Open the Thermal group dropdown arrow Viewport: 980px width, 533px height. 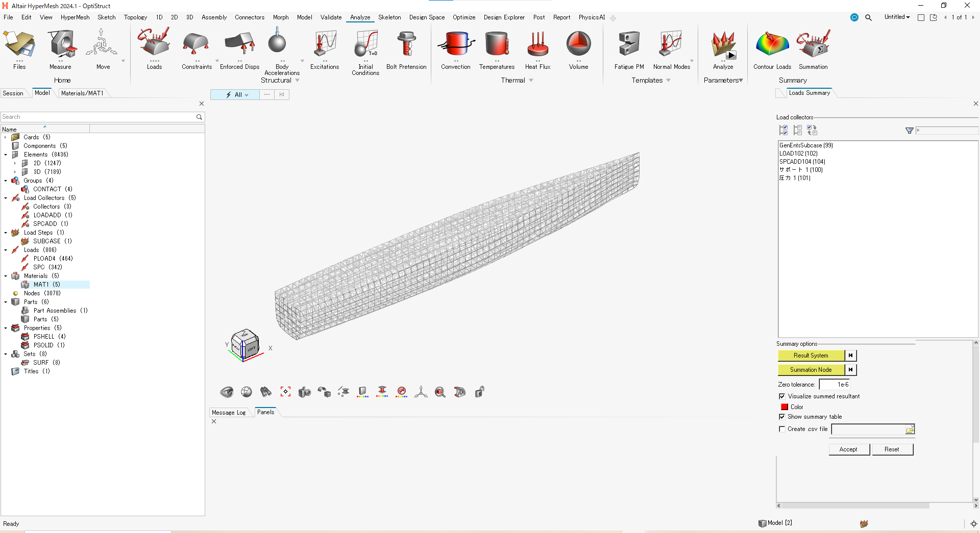point(531,81)
